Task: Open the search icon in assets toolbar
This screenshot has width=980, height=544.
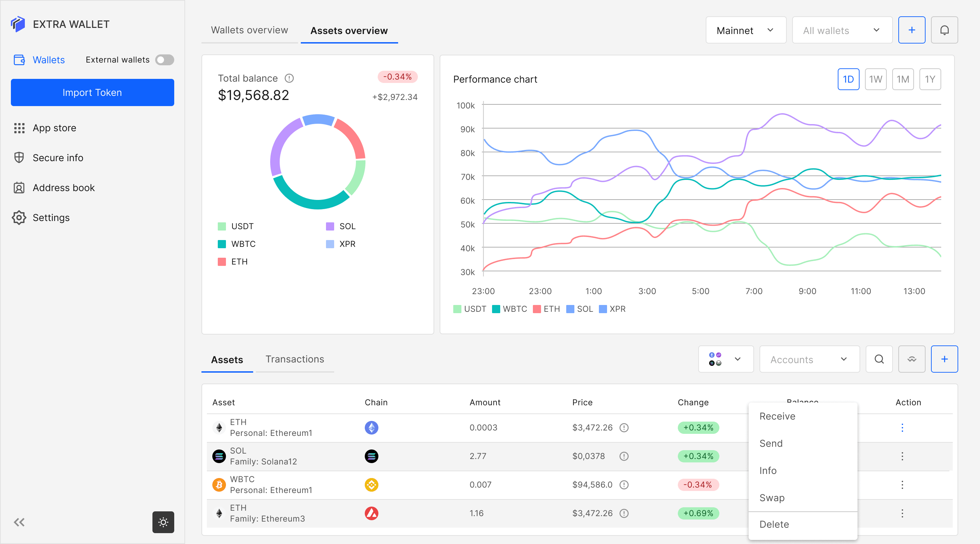Action: (x=879, y=359)
